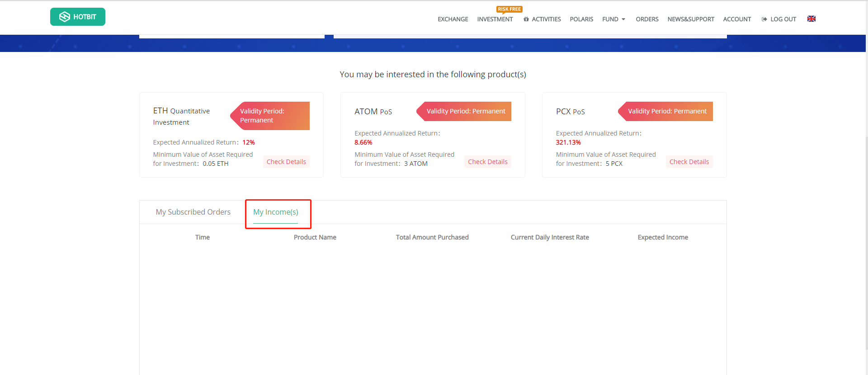Viewport: 868px width, 375px height.
Task: Check Details for ATOM PoS
Action: pos(487,162)
